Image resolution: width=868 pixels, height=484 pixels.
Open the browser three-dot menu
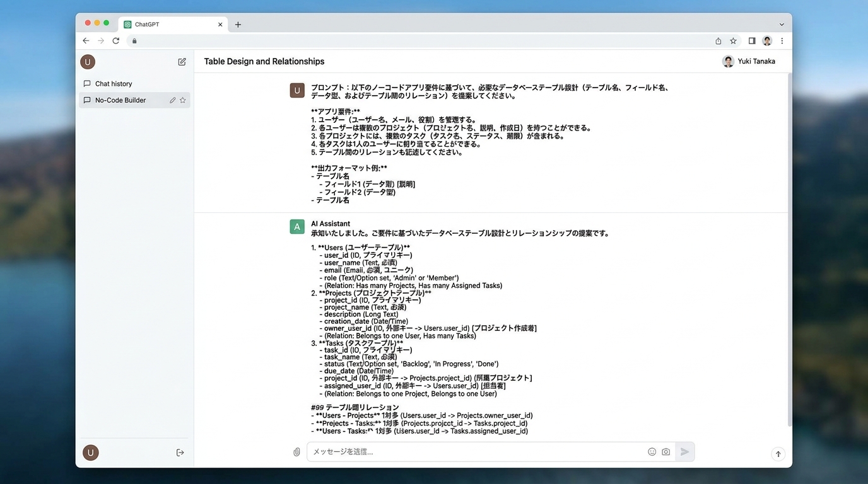tap(782, 41)
